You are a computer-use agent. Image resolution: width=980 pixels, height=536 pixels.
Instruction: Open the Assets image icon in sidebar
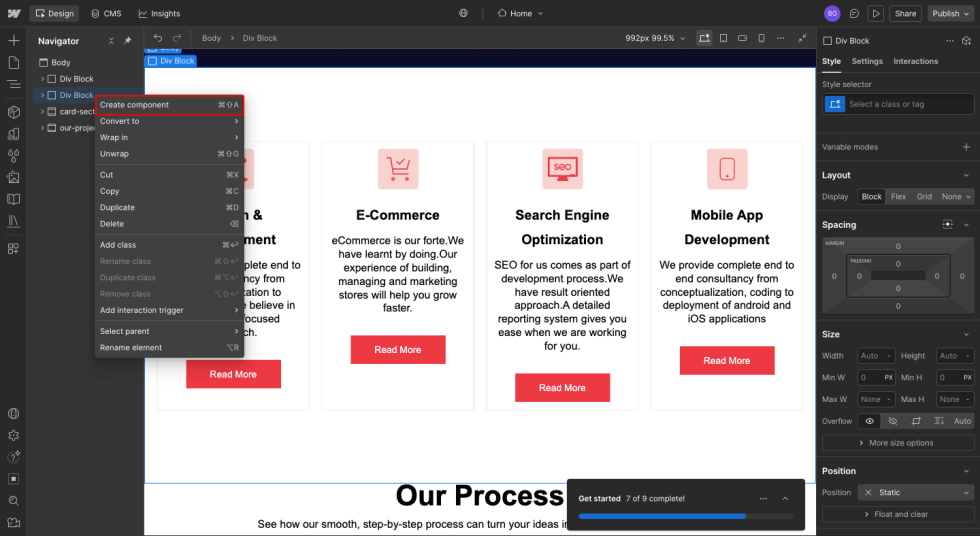click(13, 177)
